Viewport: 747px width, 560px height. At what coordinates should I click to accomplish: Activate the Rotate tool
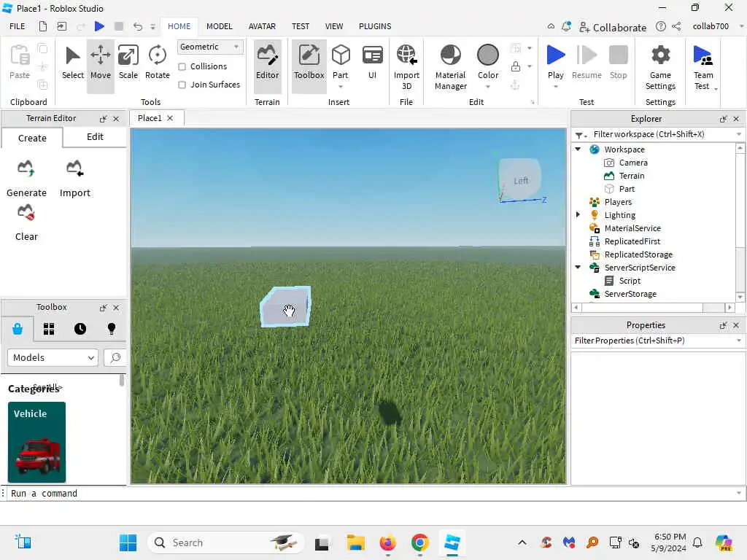(158, 63)
